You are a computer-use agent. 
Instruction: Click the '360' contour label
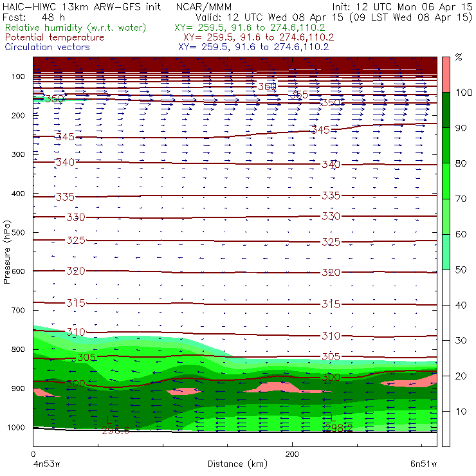coord(267,87)
